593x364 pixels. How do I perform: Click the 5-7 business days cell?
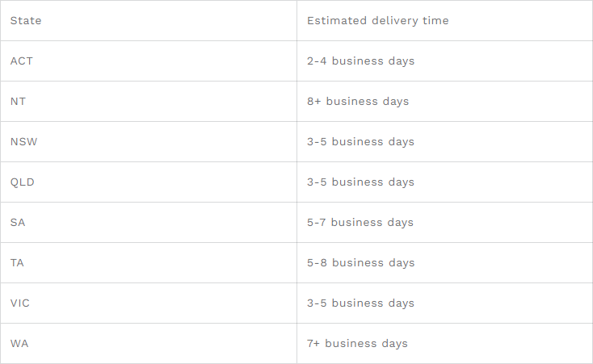click(444, 222)
